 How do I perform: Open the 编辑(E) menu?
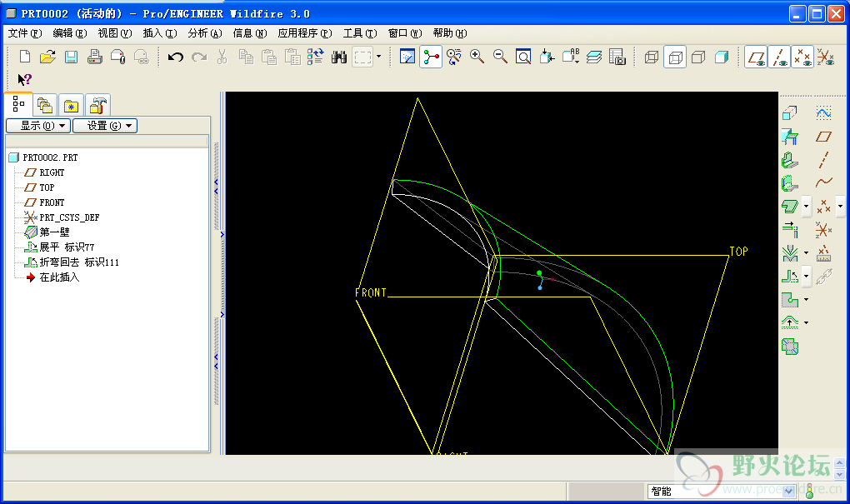tap(70, 33)
